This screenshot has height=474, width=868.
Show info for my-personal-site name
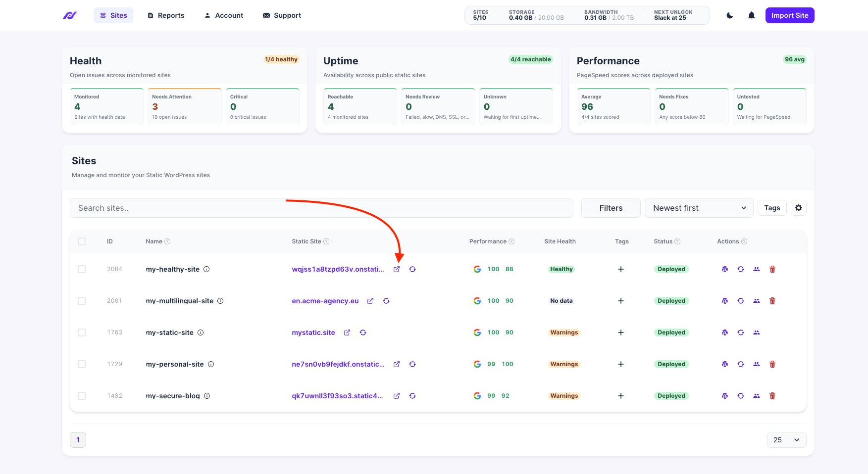211,364
